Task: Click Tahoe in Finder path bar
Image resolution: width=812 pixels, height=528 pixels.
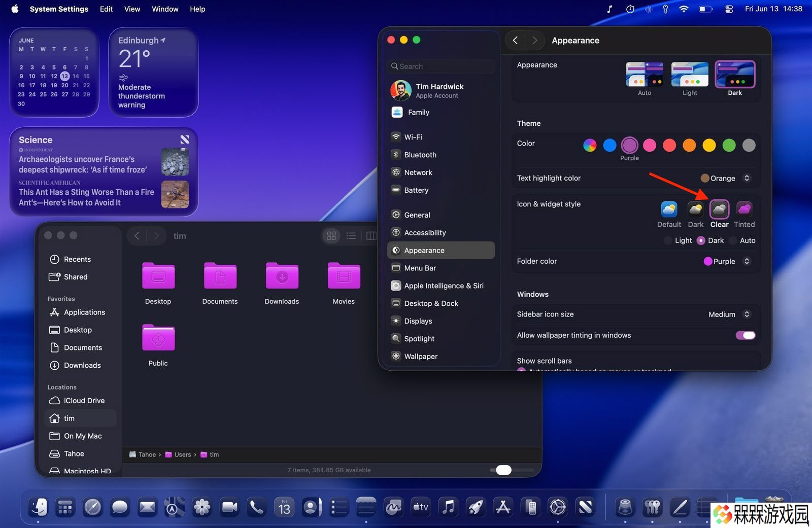Action: pyautogui.click(x=142, y=454)
